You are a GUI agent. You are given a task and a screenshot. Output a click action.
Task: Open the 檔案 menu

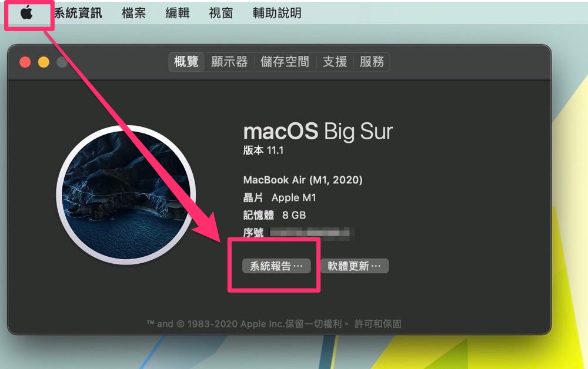pyautogui.click(x=134, y=13)
